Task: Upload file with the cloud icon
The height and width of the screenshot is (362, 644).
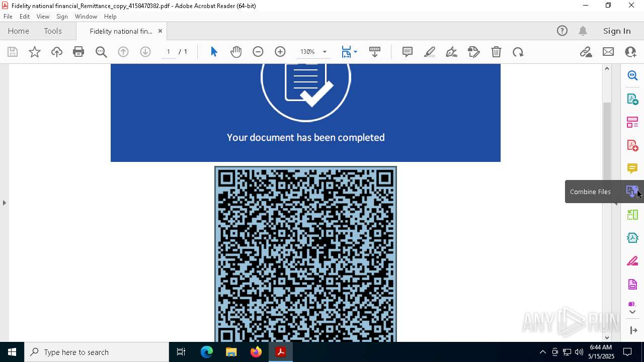Action: pos(56,52)
